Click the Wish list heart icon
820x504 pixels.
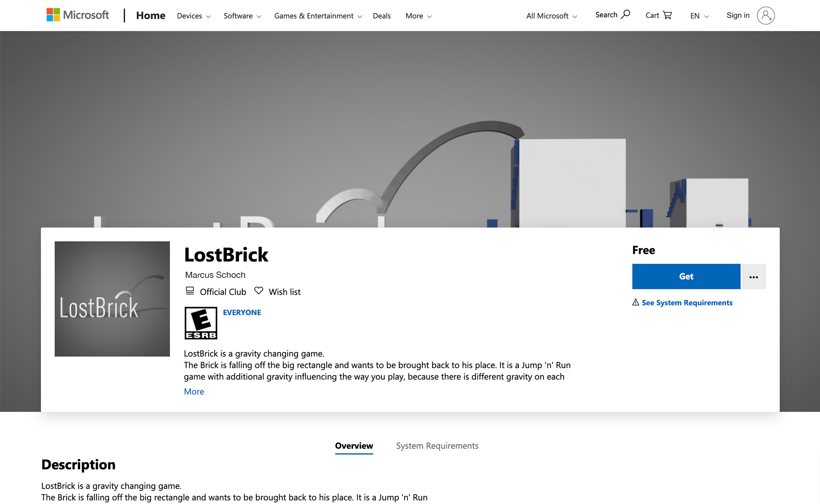[x=258, y=291]
